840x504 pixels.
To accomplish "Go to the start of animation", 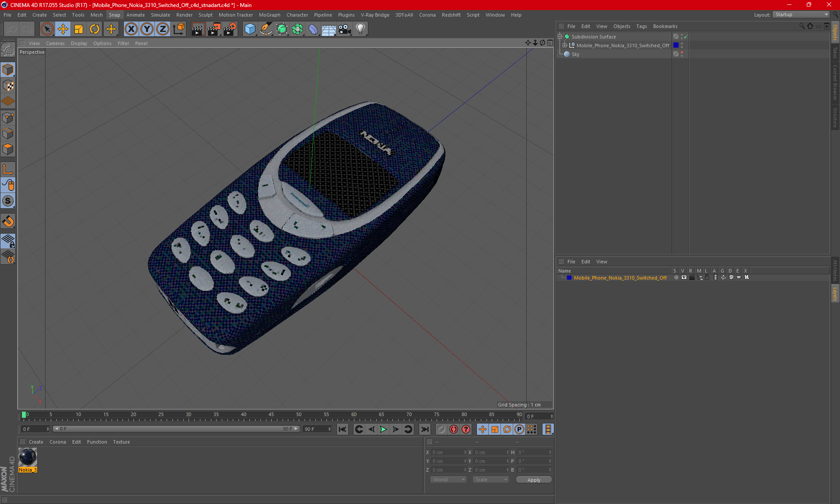I will 343,429.
